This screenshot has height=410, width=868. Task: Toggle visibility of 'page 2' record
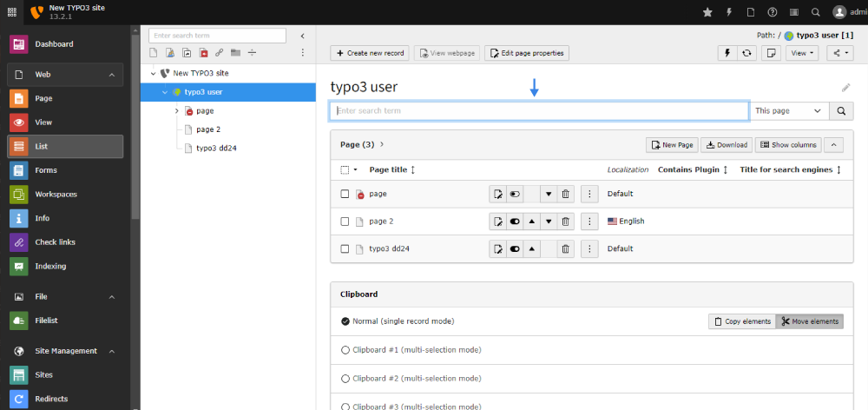[515, 222]
